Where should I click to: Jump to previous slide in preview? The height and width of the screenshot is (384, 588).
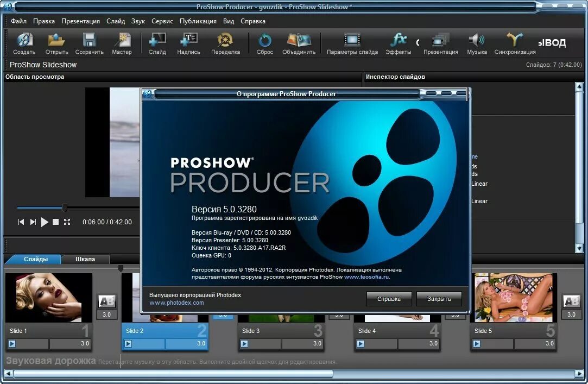[x=21, y=222]
